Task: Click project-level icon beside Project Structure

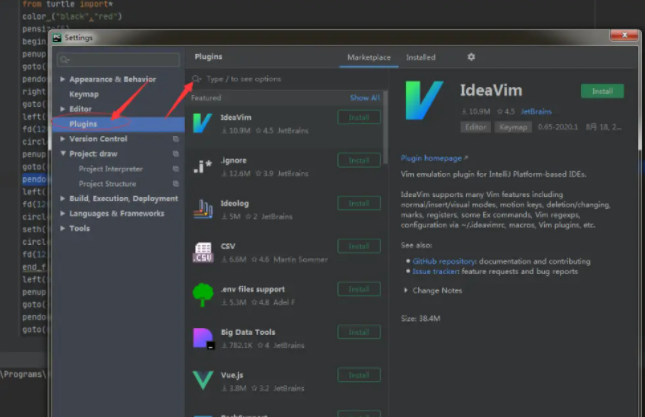Action: coord(176,184)
